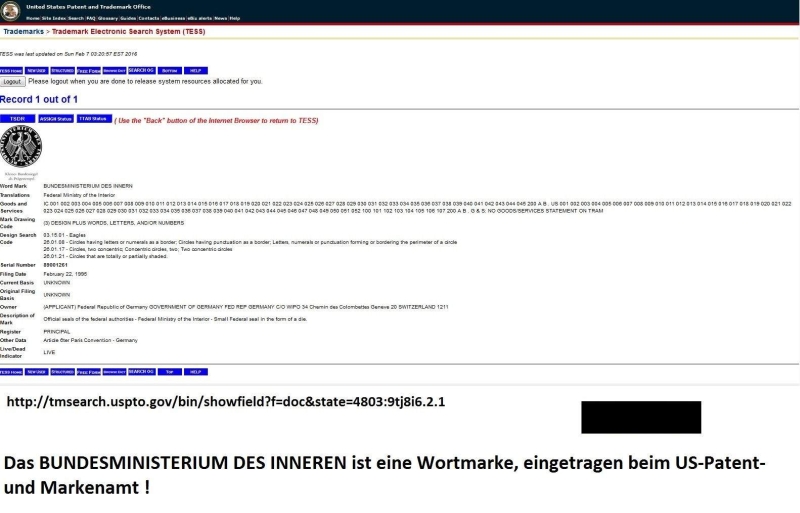This screenshot has width=800, height=513.
Task: Open HELP from top toolbar
Action: tap(196, 71)
